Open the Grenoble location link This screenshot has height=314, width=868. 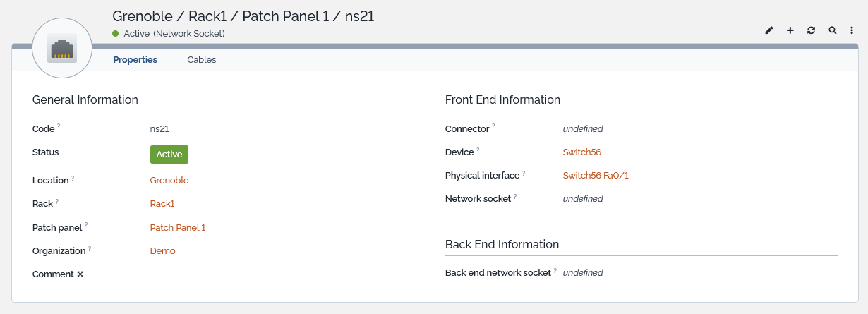169,181
